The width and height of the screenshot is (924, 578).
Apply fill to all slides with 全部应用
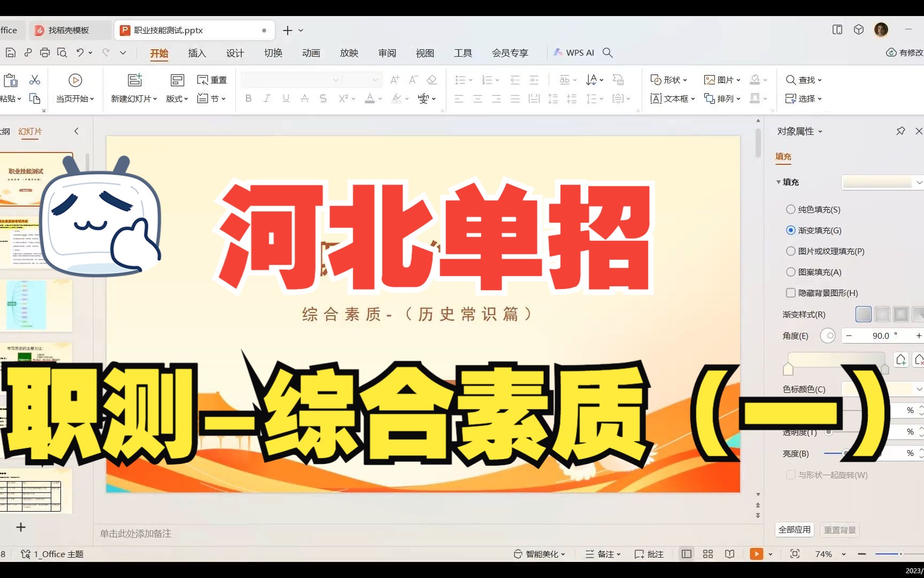(x=795, y=529)
